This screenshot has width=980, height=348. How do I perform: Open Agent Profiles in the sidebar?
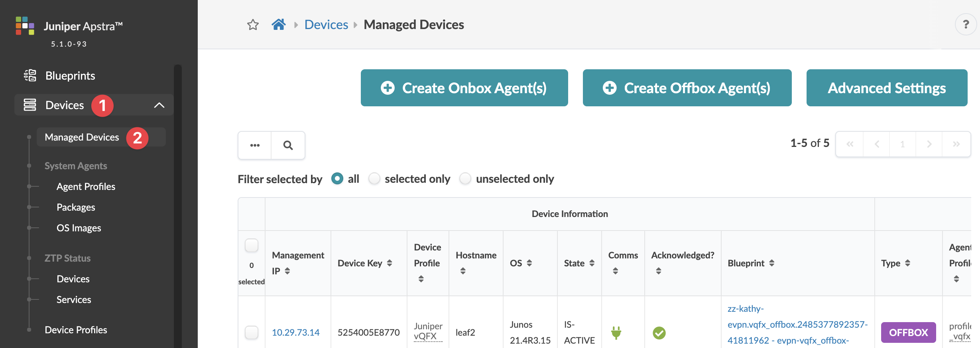[x=86, y=187]
